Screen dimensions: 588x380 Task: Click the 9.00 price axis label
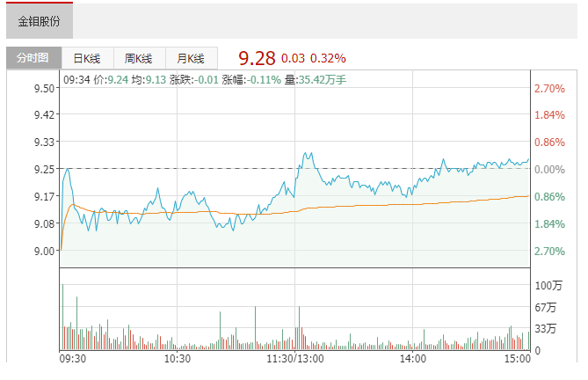[46, 251]
